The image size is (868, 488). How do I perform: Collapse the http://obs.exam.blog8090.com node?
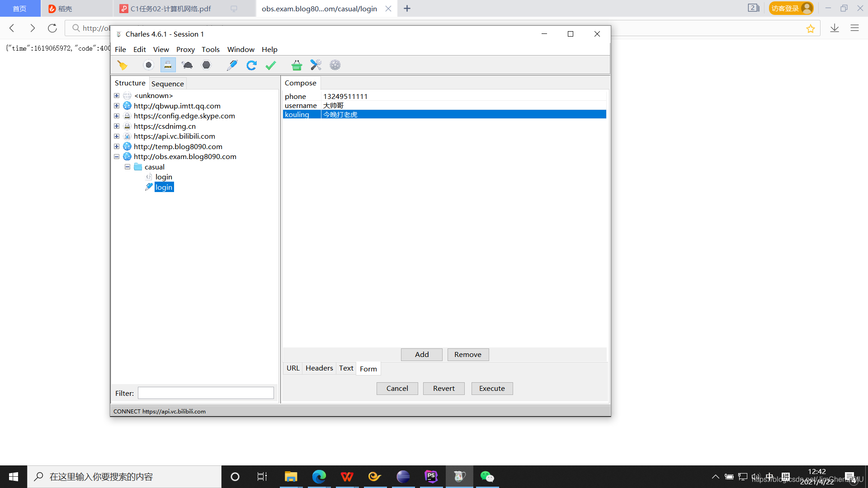117,157
